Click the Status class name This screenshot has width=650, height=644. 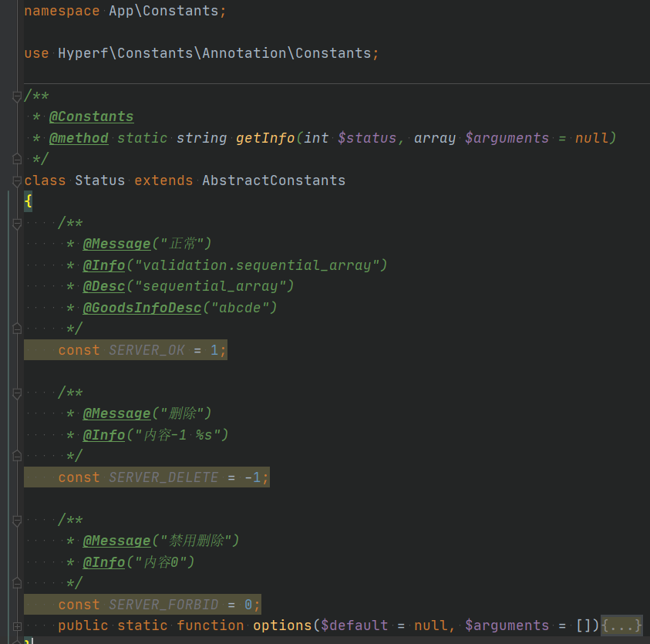point(100,180)
